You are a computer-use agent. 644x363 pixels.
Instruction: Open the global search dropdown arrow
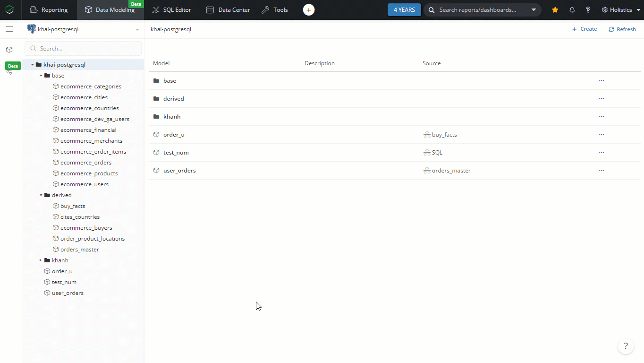(x=534, y=9)
